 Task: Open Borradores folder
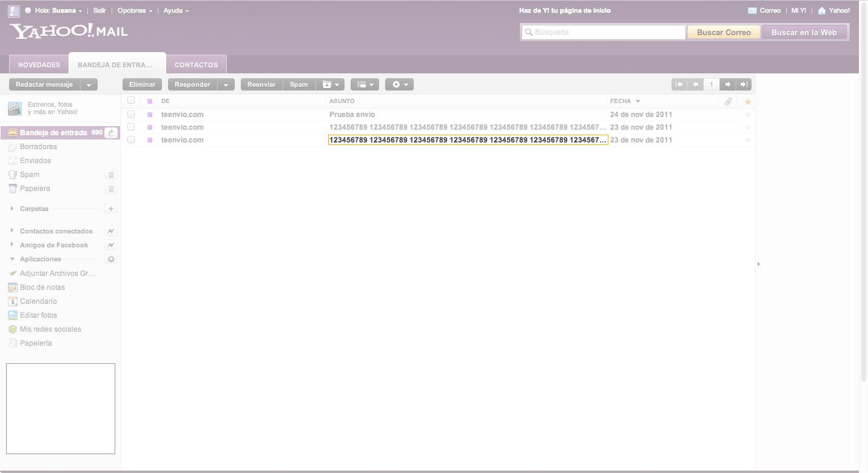(38, 147)
